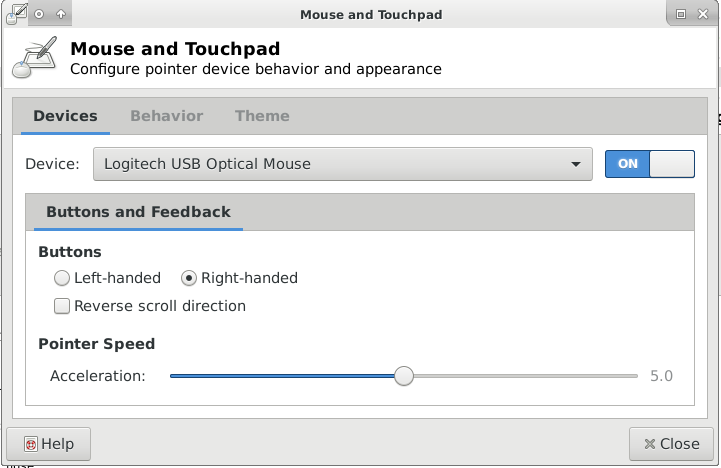The height and width of the screenshot is (468, 721).
Task: Open the window menu icon in title bar
Action: [x=17, y=14]
